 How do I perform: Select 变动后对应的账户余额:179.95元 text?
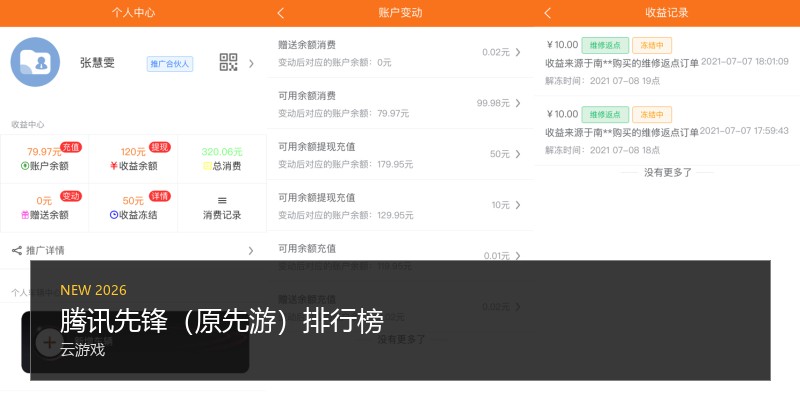pos(345,164)
